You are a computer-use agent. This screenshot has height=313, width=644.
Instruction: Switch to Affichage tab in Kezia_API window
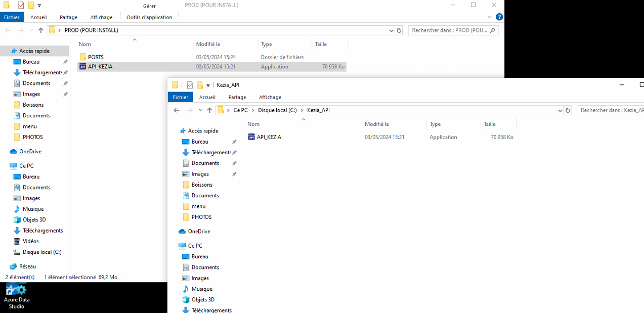[270, 97]
